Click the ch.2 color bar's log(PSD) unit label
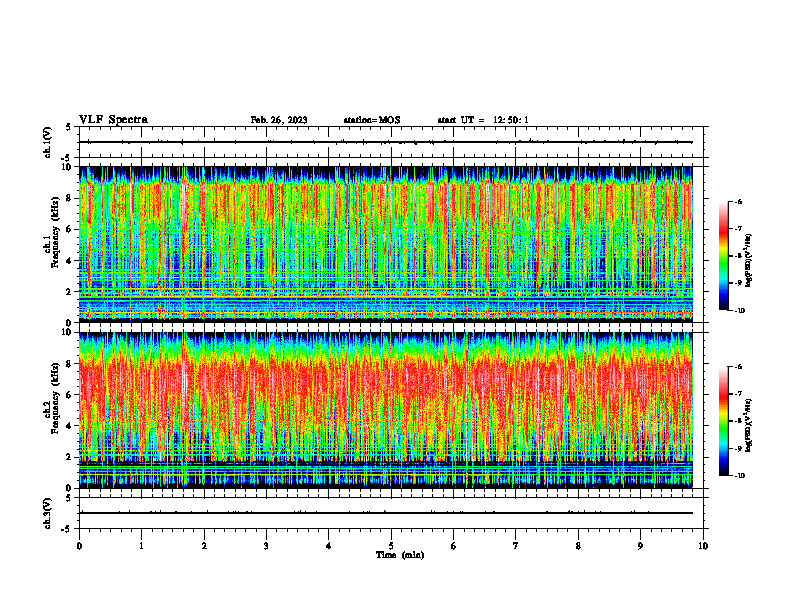 (x=749, y=425)
